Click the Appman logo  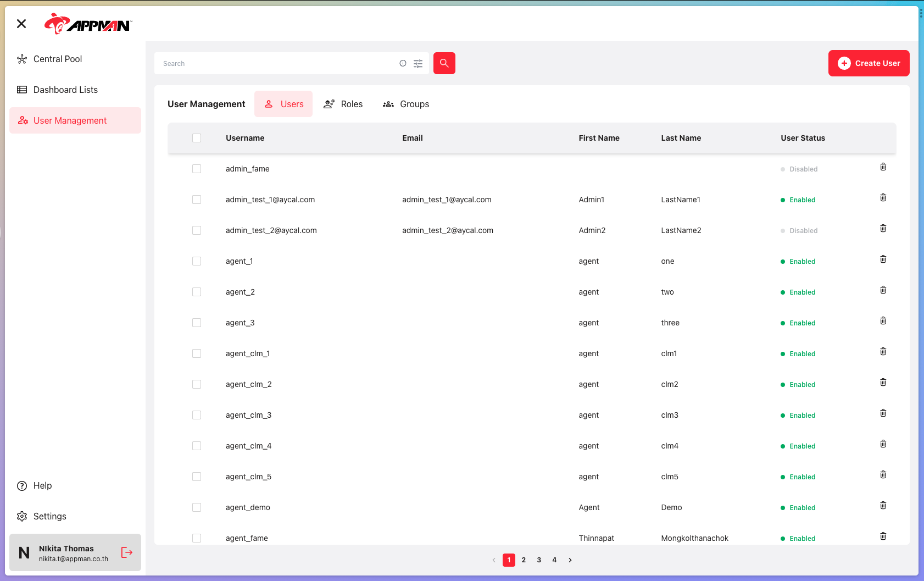tap(88, 24)
